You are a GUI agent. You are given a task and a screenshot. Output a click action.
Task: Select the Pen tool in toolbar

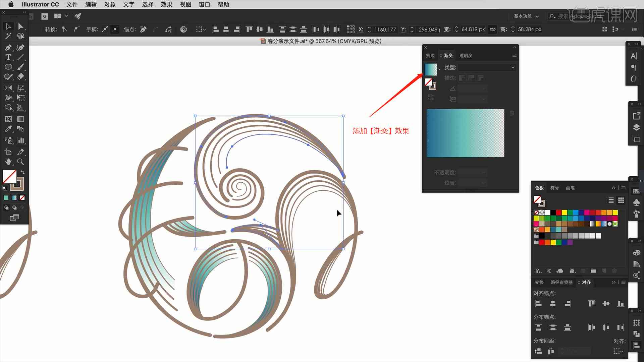pos(8,47)
